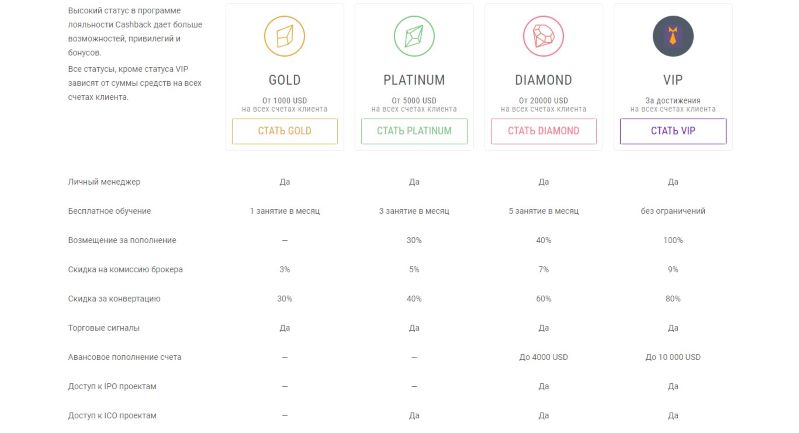Select the Личный менеджер row label
The height and width of the screenshot is (433, 799).
pyautogui.click(x=104, y=182)
